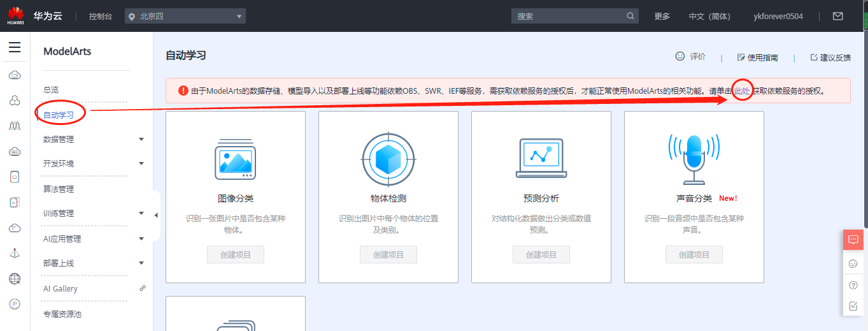The width and height of the screenshot is (868, 331).
Task: Click the object detection cube icon
Action: [388, 159]
